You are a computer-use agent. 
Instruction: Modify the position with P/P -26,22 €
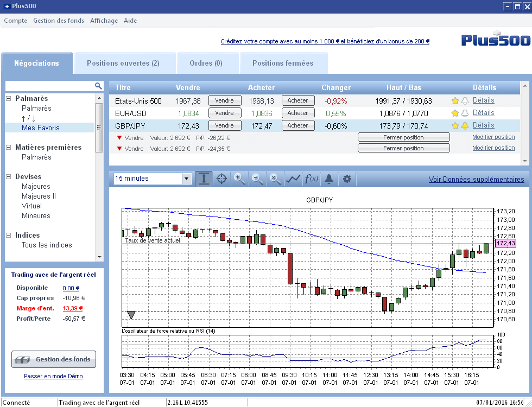coord(493,137)
